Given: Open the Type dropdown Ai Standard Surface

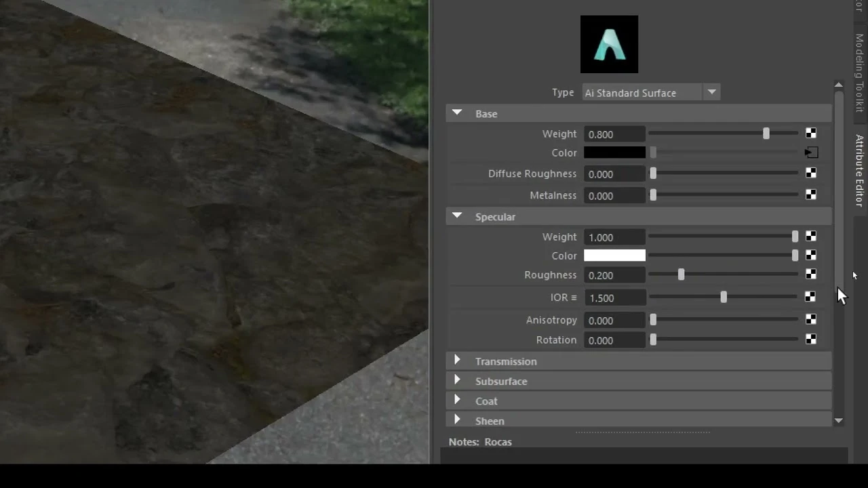Looking at the screenshot, I should tap(651, 93).
